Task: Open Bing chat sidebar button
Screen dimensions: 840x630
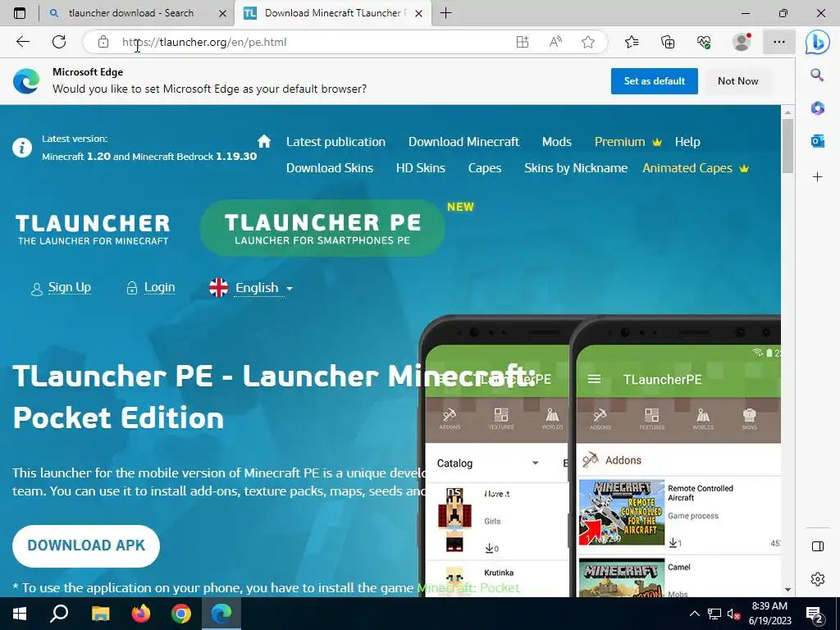Action: [818, 42]
